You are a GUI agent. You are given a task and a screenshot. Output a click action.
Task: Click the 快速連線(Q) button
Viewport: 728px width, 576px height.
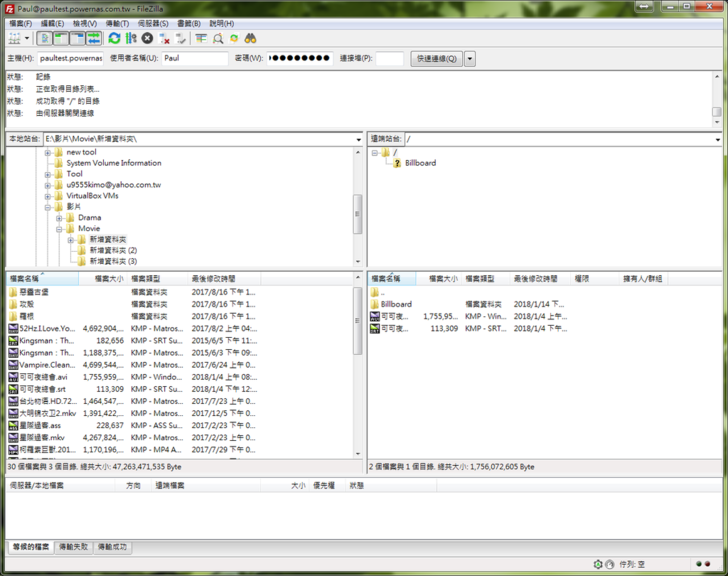pyautogui.click(x=436, y=59)
